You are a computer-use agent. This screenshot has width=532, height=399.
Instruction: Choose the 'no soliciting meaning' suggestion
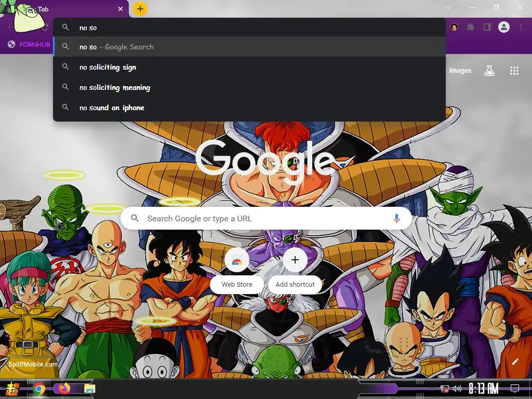click(x=249, y=87)
